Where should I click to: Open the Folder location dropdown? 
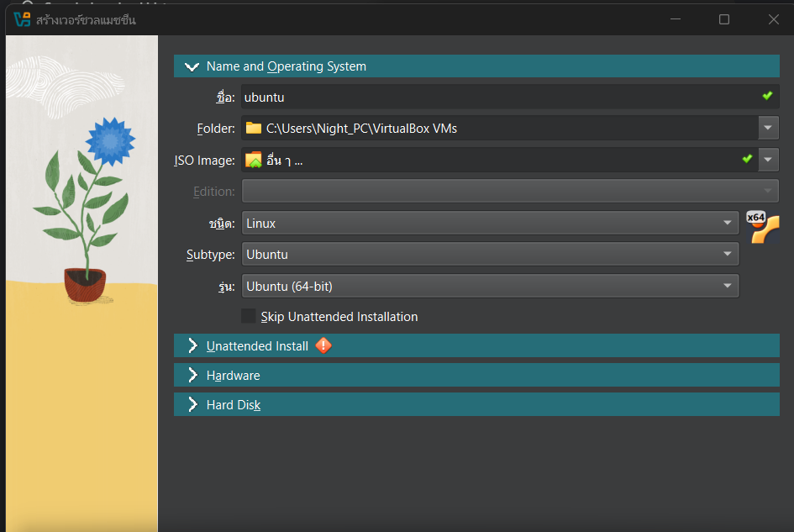(x=768, y=129)
